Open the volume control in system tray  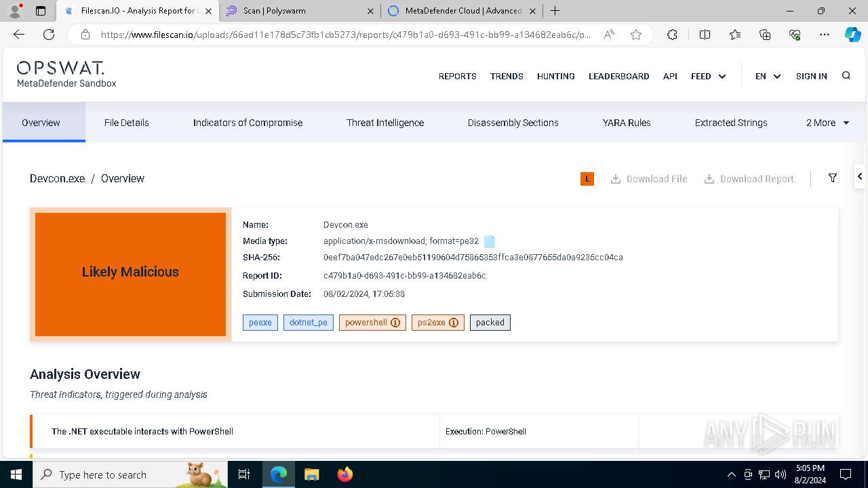point(781,474)
